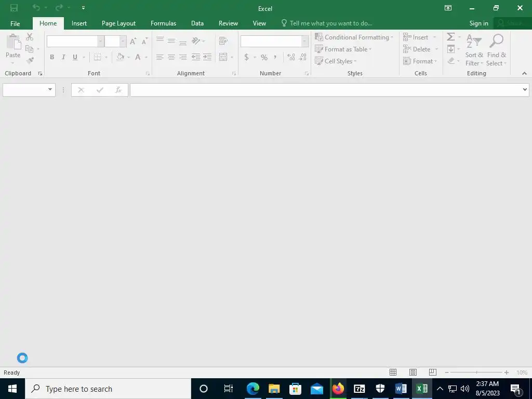The image size is (532, 399).
Task: Switch to the Review tab
Action: pos(228,23)
